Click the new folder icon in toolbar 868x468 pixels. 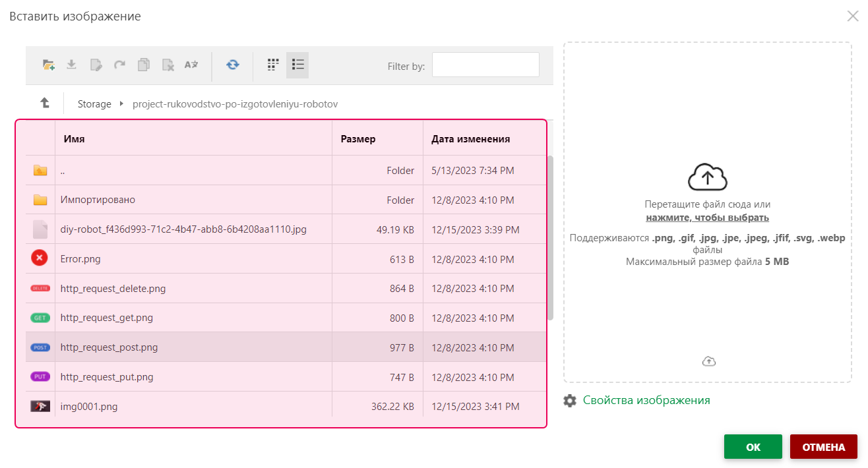(48, 65)
